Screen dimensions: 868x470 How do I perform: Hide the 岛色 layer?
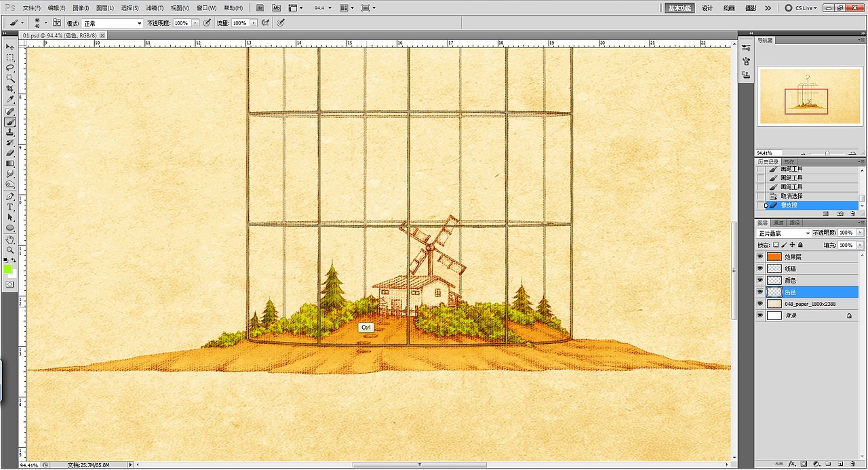pyautogui.click(x=760, y=292)
